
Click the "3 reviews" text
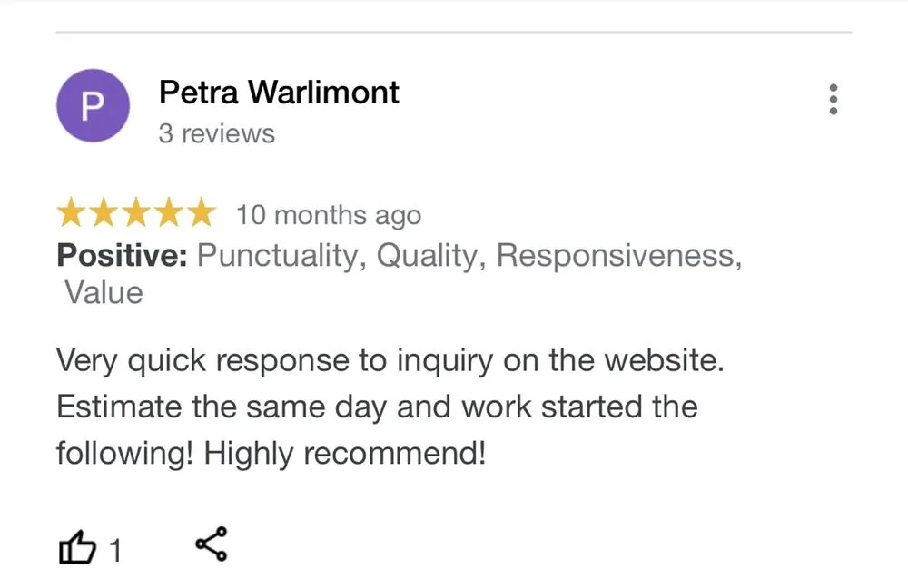pos(216,133)
